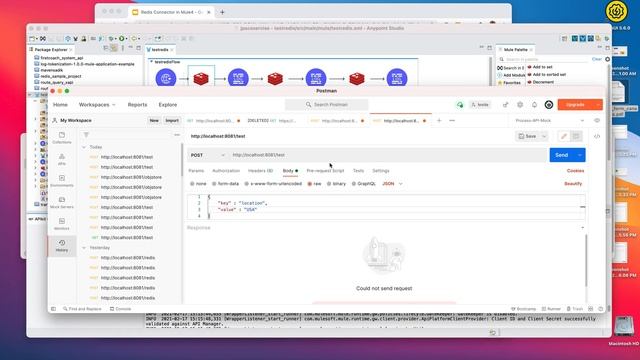Click the Postman sync status icon
Viewport: 640px width, 360px height.
point(460,105)
